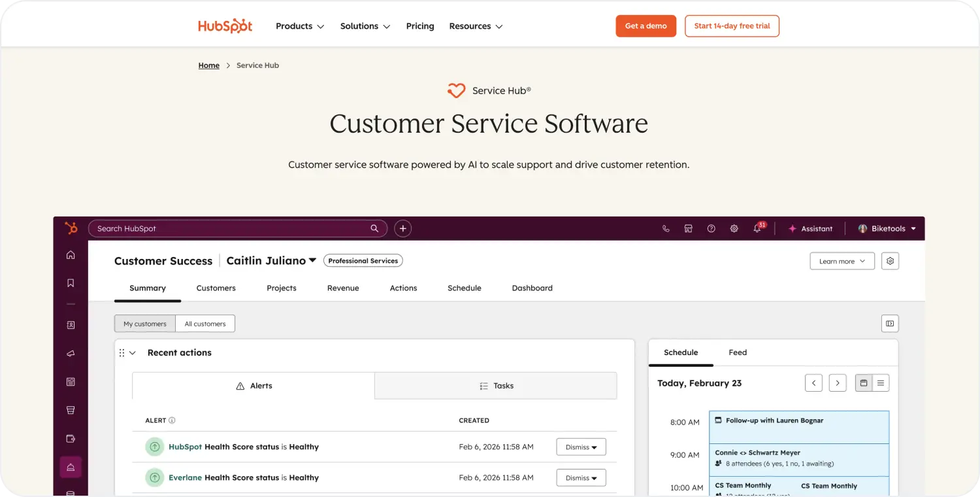Click the search magnifier icon in HubSpot search
Image resolution: width=980 pixels, height=497 pixels.
click(x=374, y=228)
